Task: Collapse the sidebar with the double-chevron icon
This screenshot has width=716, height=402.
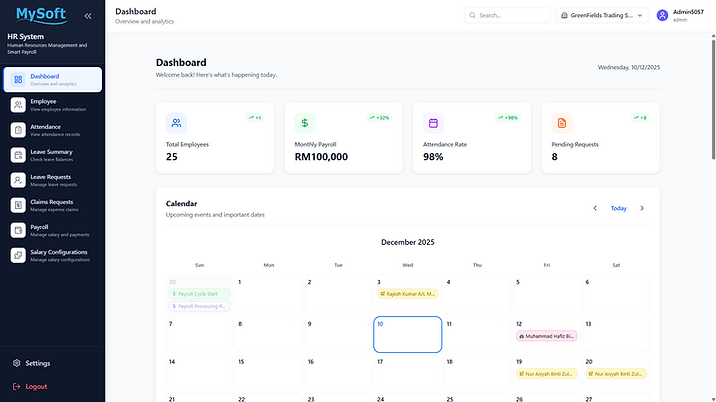Action: tap(88, 16)
